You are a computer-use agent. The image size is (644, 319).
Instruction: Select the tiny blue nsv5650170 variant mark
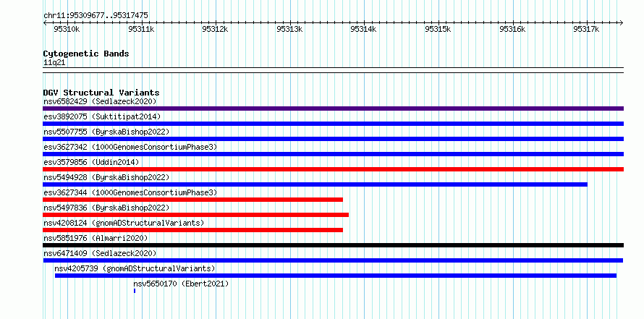click(135, 291)
